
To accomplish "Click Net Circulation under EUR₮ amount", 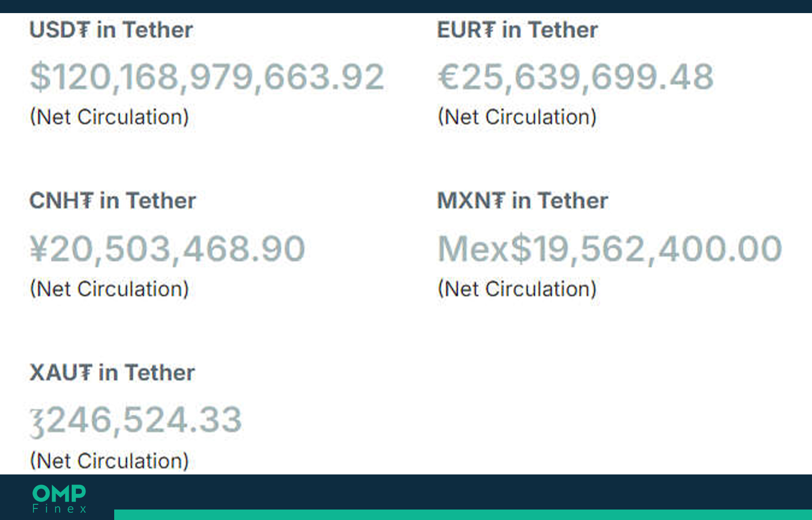I will 517,117.
